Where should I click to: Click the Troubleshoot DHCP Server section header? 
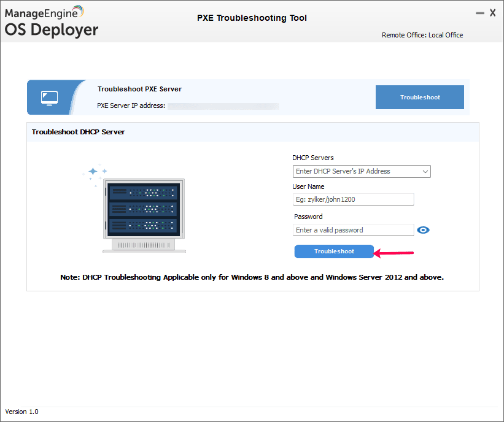77,131
